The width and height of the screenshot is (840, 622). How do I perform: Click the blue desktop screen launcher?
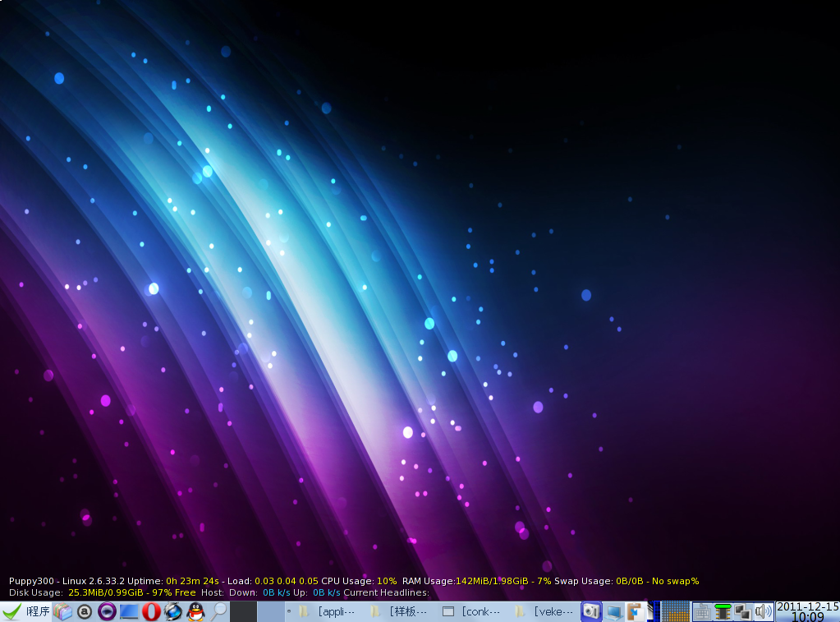click(x=129, y=612)
